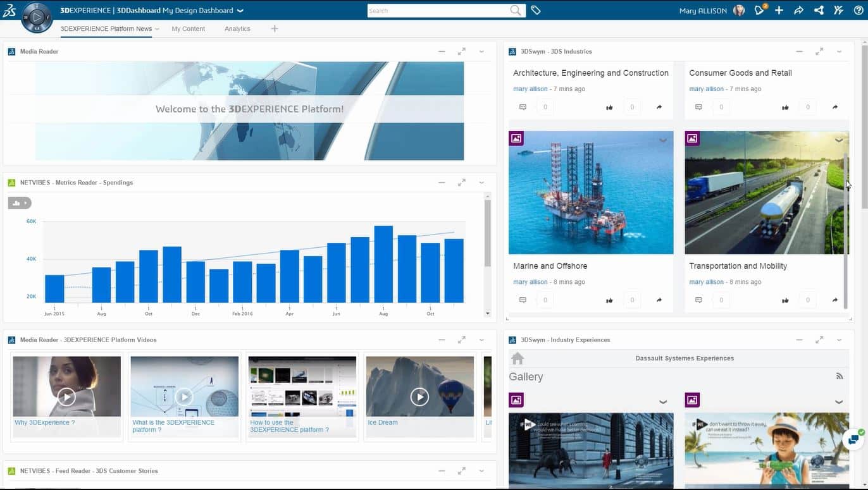
Task: Click mary allison under Consumer Goods and Retail
Action: coord(706,89)
